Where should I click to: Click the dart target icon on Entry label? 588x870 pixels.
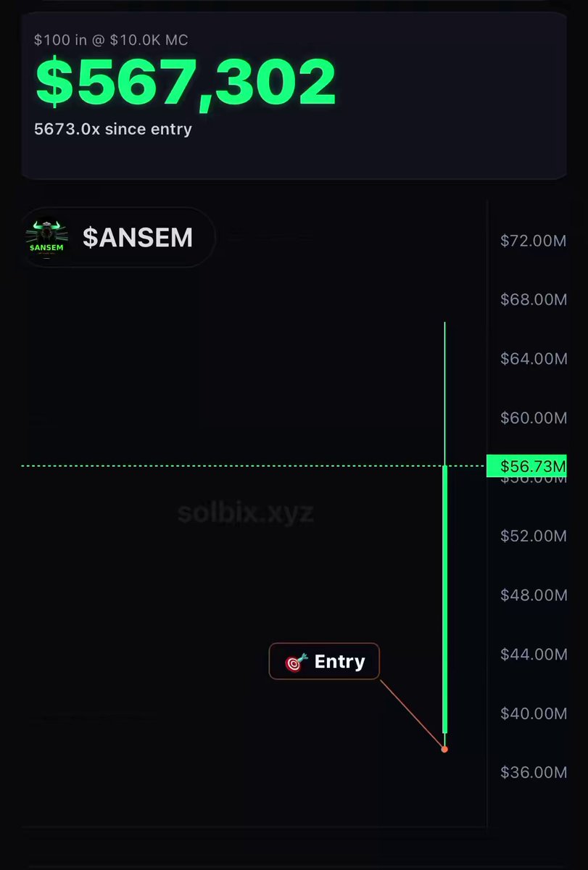(x=297, y=662)
